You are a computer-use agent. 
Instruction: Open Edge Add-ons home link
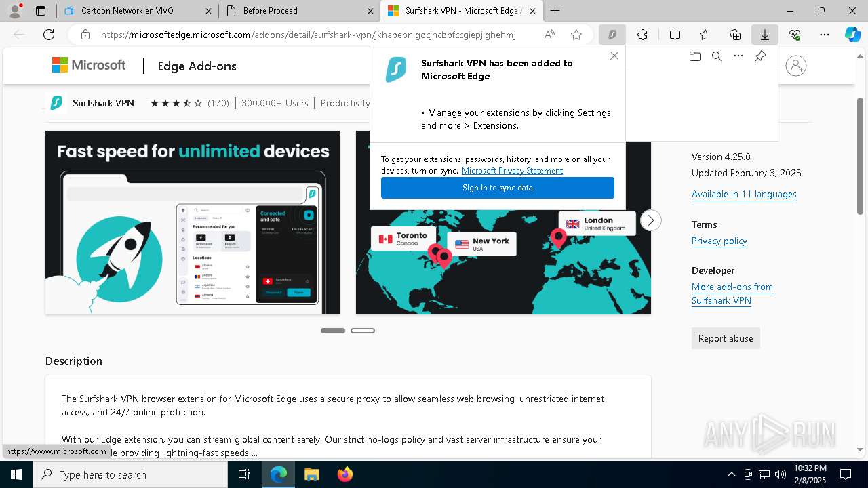click(x=197, y=66)
